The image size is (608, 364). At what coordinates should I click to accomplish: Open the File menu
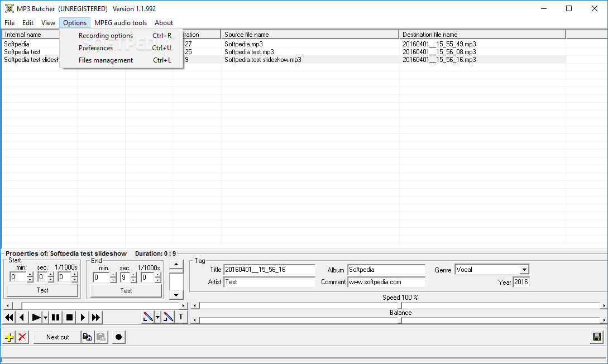tap(9, 23)
